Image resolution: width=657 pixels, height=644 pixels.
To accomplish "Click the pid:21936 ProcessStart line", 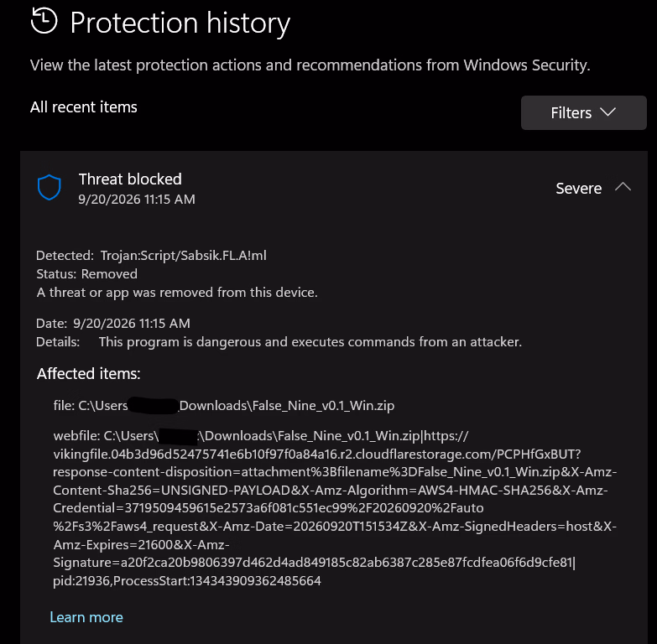I will [187, 581].
